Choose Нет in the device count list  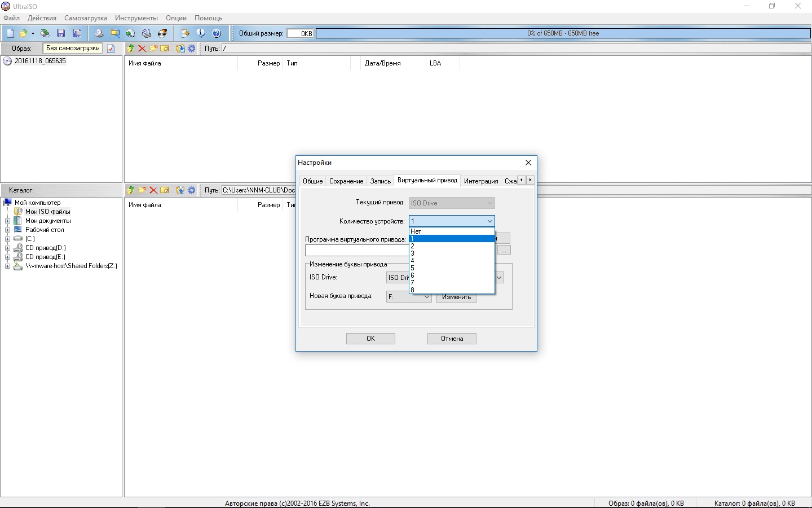point(452,231)
